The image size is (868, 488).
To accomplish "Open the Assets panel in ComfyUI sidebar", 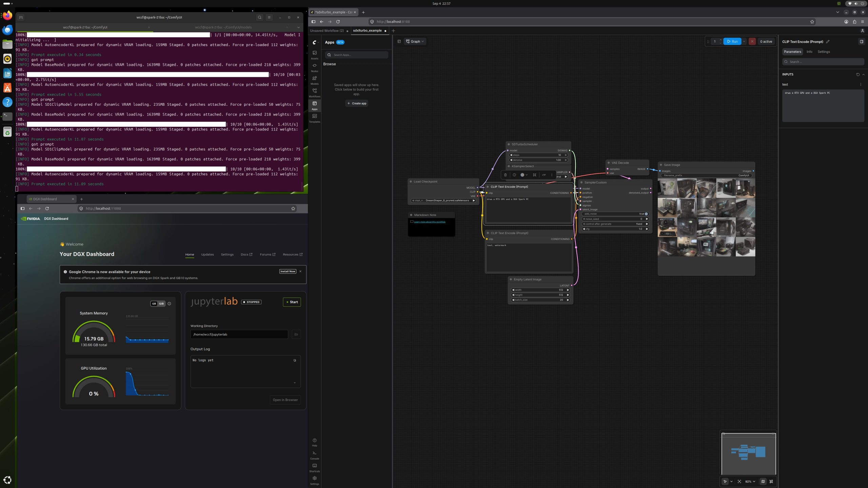I will [x=315, y=55].
